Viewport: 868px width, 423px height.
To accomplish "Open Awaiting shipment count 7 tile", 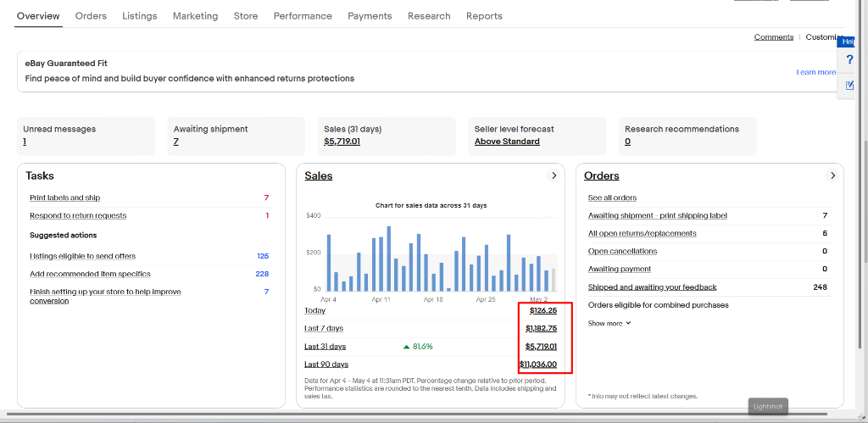I will coord(175,142).
